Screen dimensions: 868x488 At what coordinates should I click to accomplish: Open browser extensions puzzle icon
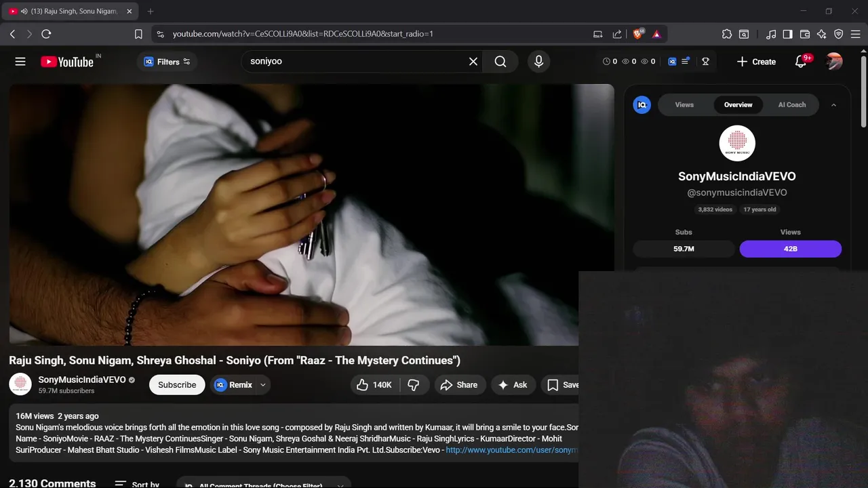click(x=727, y=34)
